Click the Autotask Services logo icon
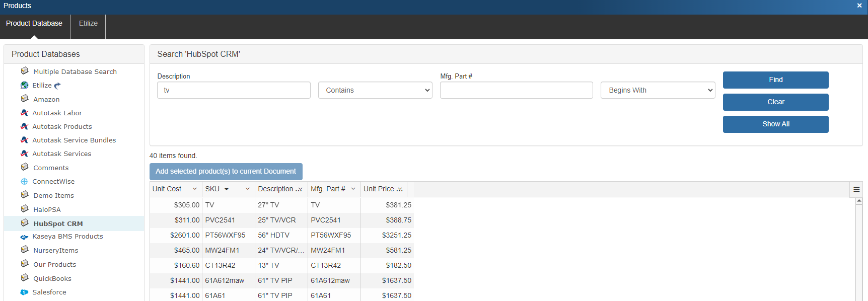 (x=24, y=154)
